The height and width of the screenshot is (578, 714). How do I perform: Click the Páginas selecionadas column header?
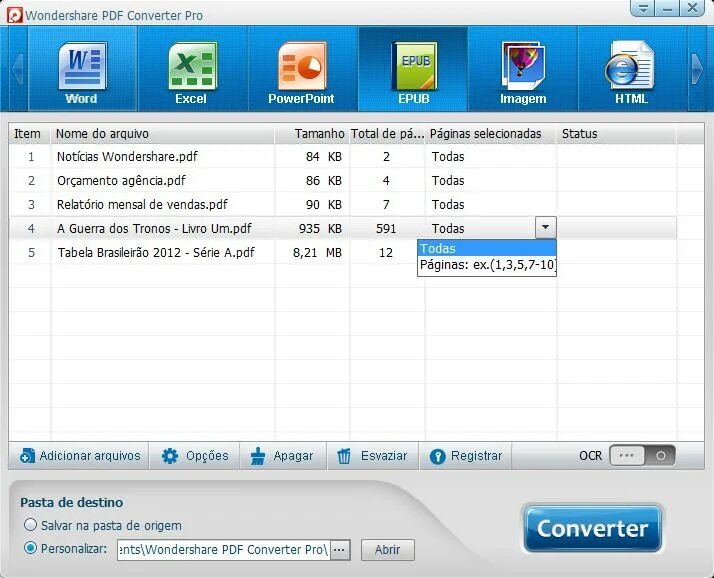tap(491, 133)
